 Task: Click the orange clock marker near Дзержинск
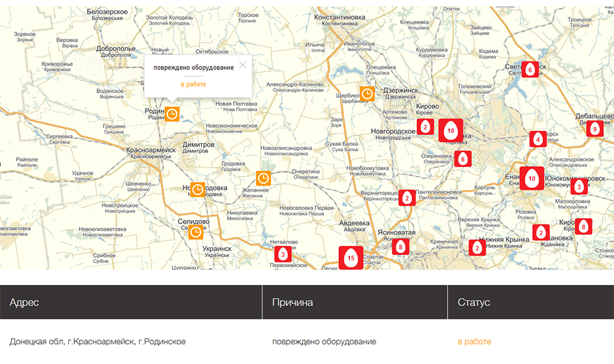[367, 94]
